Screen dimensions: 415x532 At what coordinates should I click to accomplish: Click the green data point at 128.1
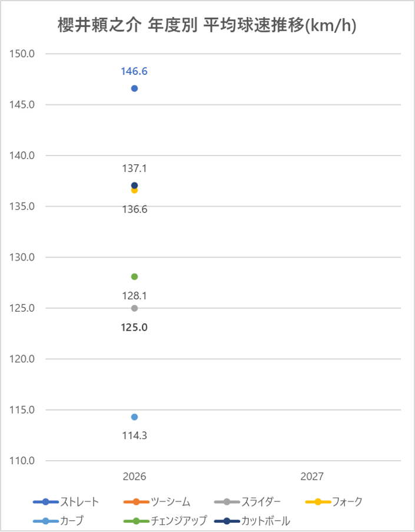pyautogui.click(x=134, y=277)
